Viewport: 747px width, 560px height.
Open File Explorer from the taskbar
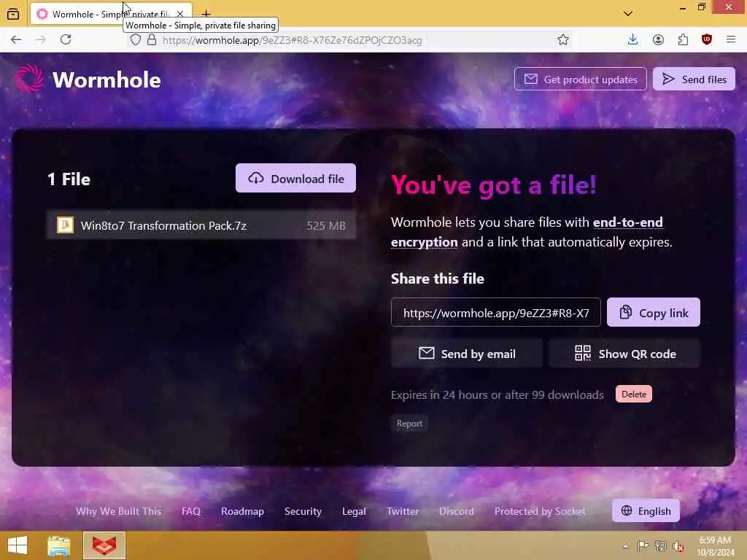point(58,545)
